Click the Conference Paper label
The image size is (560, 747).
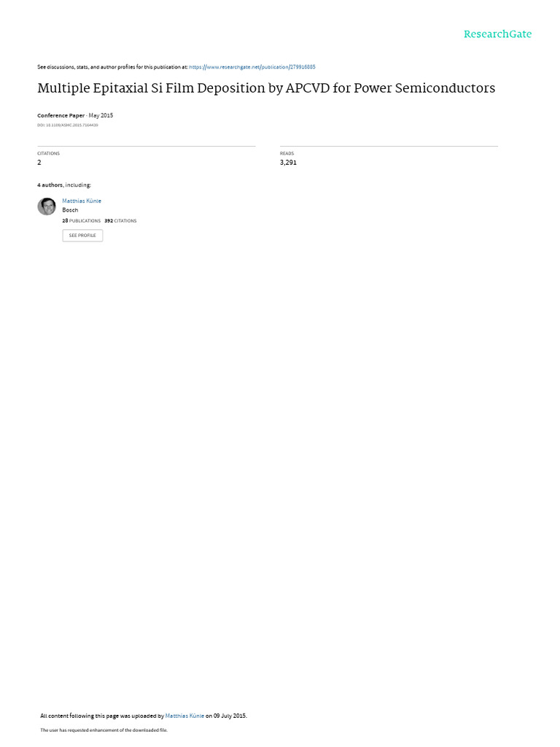tap(61, 116)
